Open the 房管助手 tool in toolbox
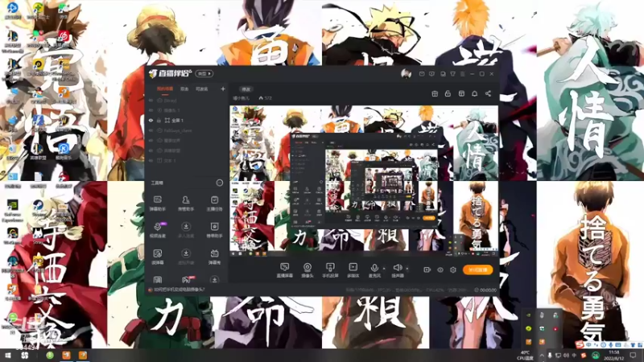 [x=186, y=204]
